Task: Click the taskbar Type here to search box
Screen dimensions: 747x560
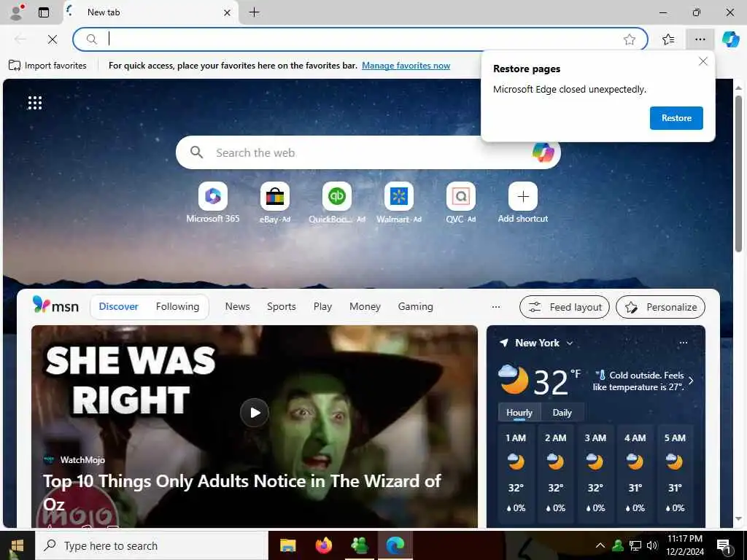Action: click(152, 545)
